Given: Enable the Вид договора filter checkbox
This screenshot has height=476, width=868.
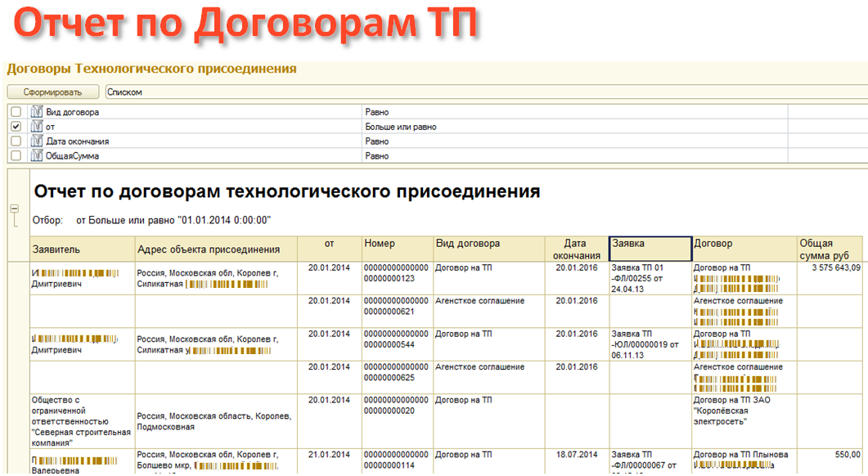Looking at the screenshot, I should pyautogui.click(x=16, y=112).
